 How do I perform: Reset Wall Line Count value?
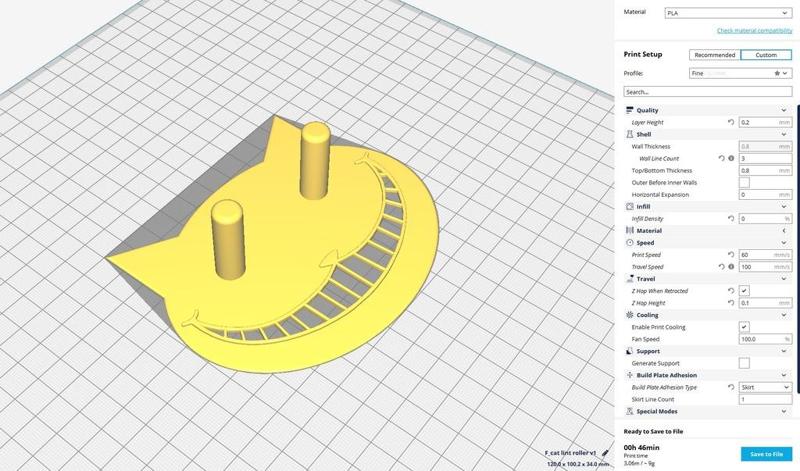721,159
